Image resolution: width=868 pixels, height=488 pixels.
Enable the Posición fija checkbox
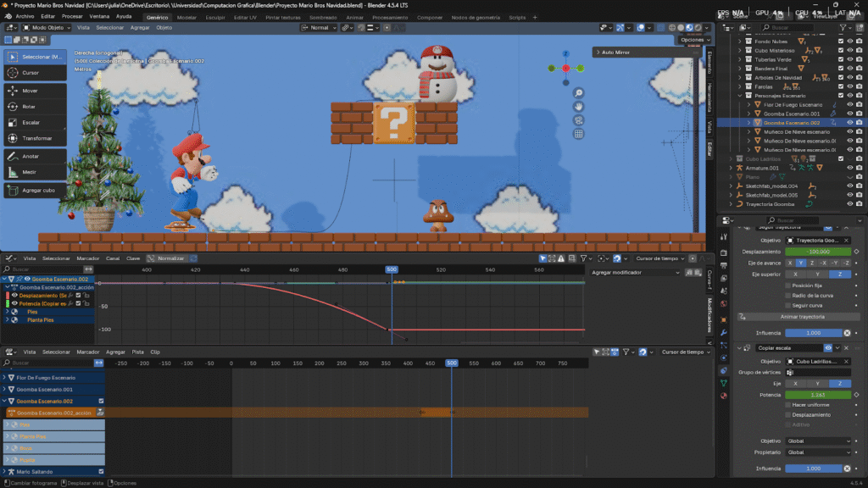[788, 285]
